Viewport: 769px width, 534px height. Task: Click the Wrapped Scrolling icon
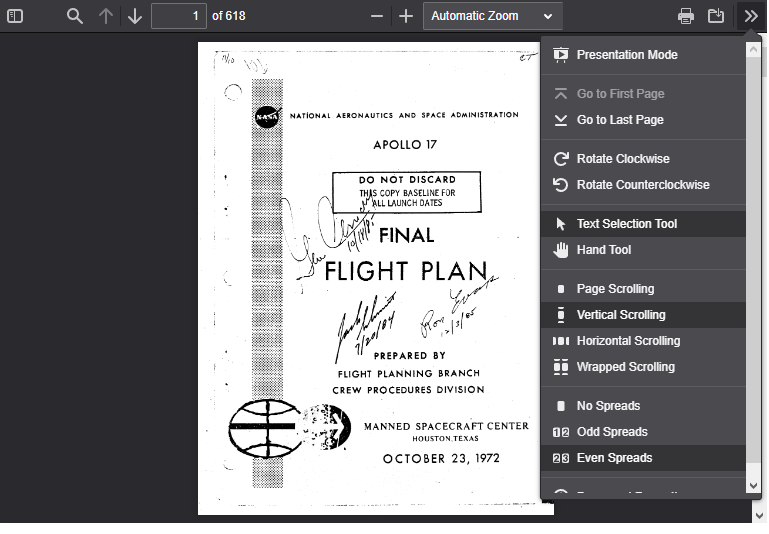coord(561,367)
